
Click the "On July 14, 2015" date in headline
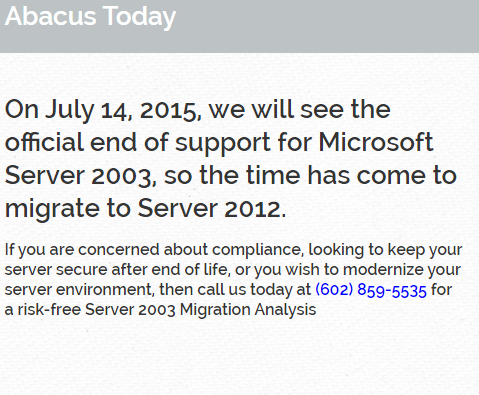(x=103, y=110)
